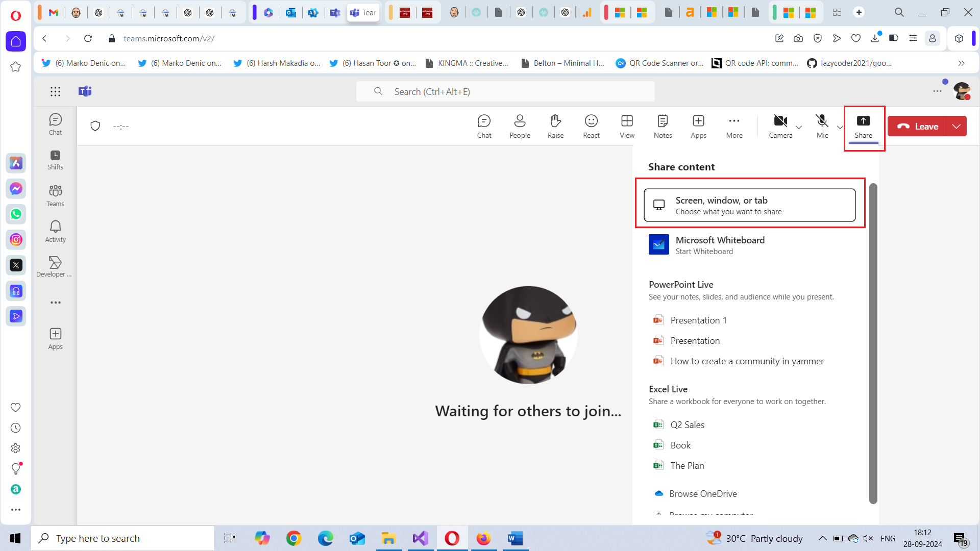Open Word from the taskbar

(515, 538)
